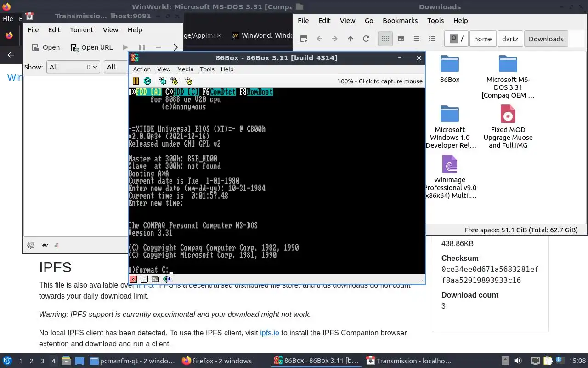This screenshot has height=368, width=588.
Task: Go up to parent folder in file manager
Action: pyautogui.click(x=351, y=39)
